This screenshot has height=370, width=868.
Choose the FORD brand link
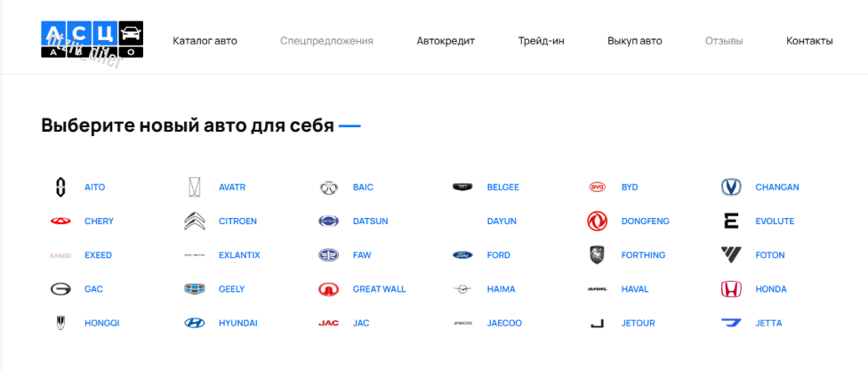point(499,255)
